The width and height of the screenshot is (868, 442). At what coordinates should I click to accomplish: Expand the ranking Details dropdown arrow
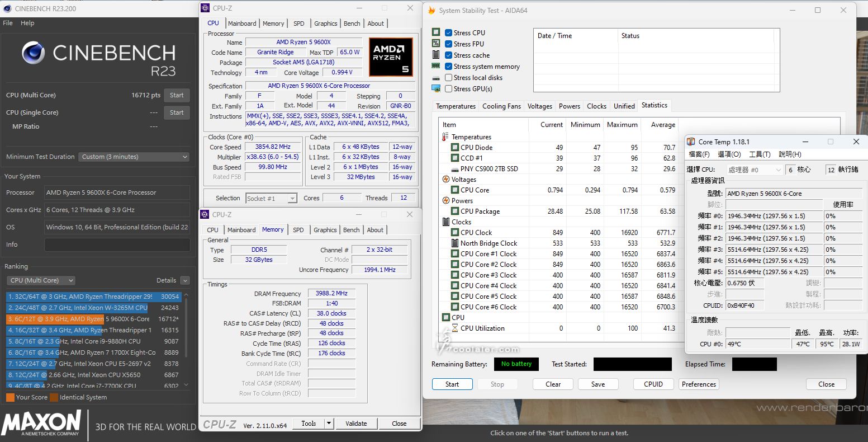(185, 280)
